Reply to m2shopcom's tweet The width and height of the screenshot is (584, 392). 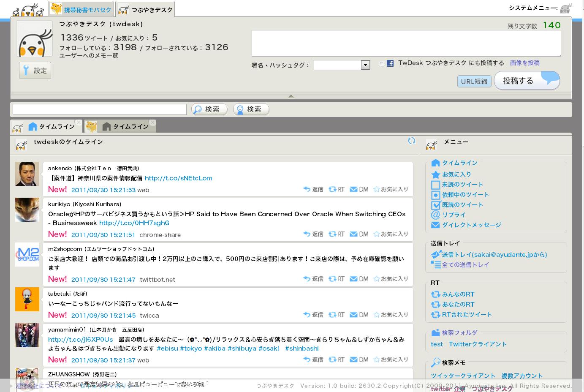click(313, 279)
